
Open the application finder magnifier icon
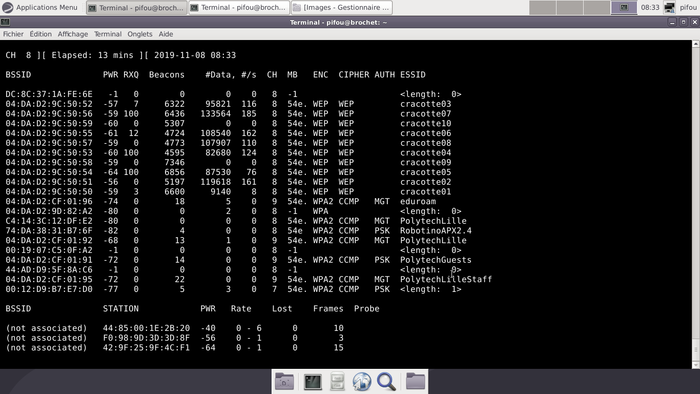coord(386,382)
